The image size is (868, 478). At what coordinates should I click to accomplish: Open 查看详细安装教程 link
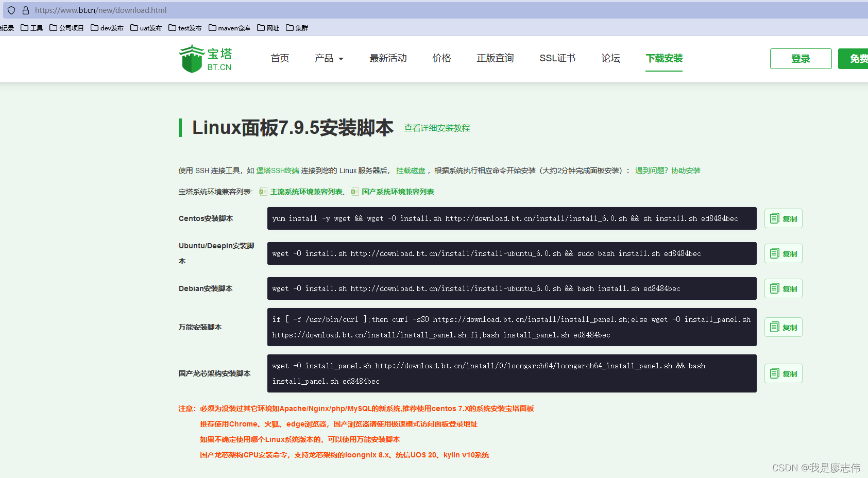pyautogui.click(x=437, y=128)
